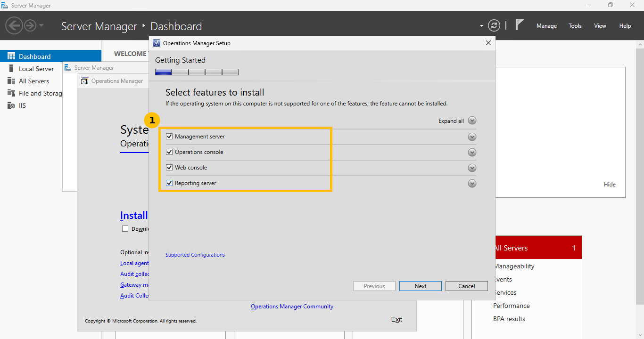The width and height of the screenshot is (644, 339).
Task: Open the notifications flag in Server Manager
Action: 520,24
